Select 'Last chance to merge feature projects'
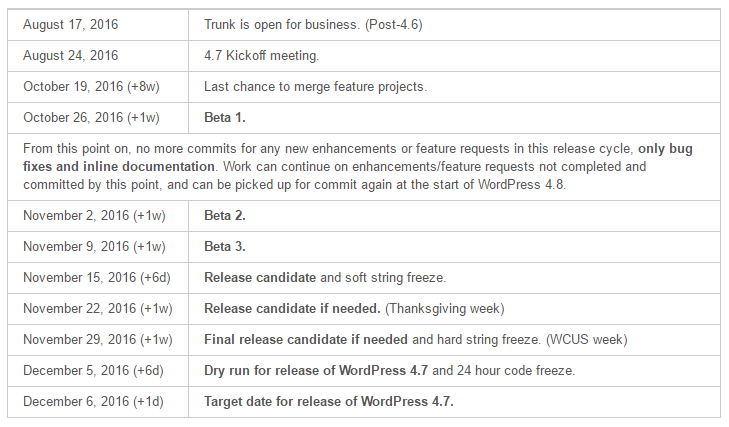The width and height of the screenshot is (729, 427). 315,87
